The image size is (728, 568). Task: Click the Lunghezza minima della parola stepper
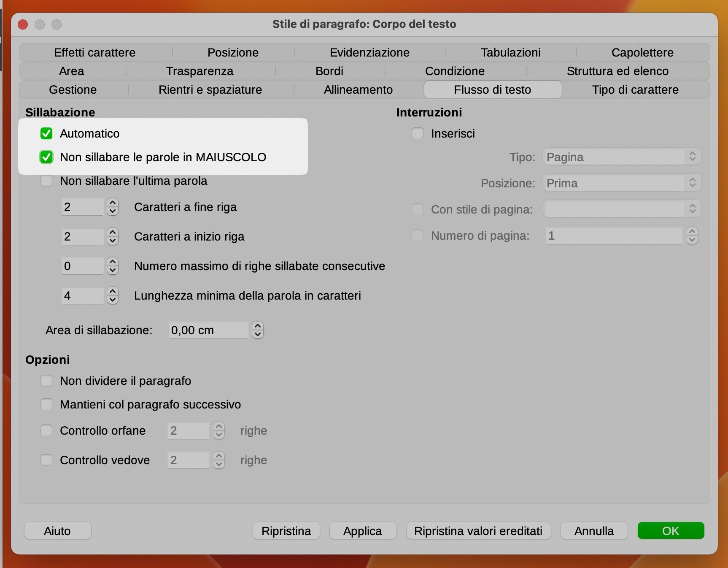pyautogui.click(x=113, y=295)
